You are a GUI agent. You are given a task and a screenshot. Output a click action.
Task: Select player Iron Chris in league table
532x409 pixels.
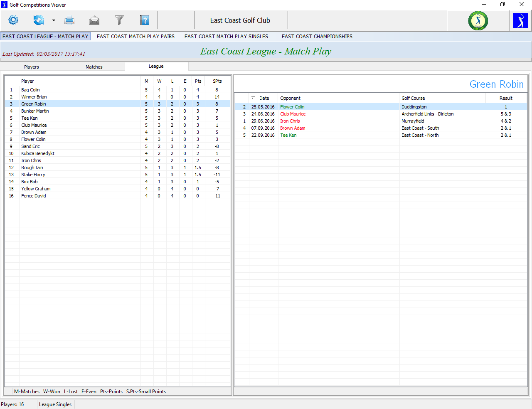(117, 160)
